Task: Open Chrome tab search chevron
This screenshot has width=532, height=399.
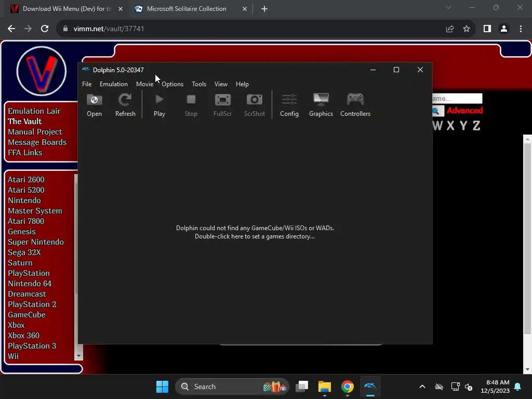Action: pos(448,7)
